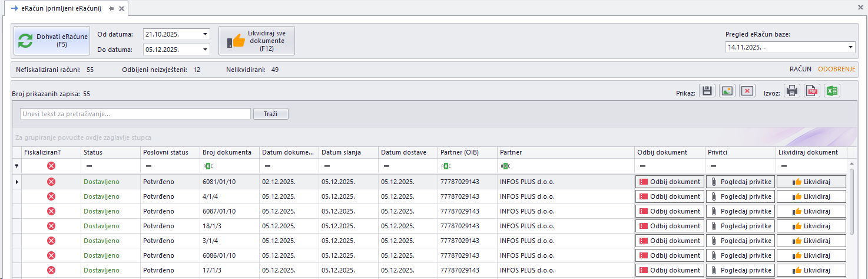Click the red X reset layout icon
The height and width of the screenshot is (279, 868).
[x=747, y=91]
